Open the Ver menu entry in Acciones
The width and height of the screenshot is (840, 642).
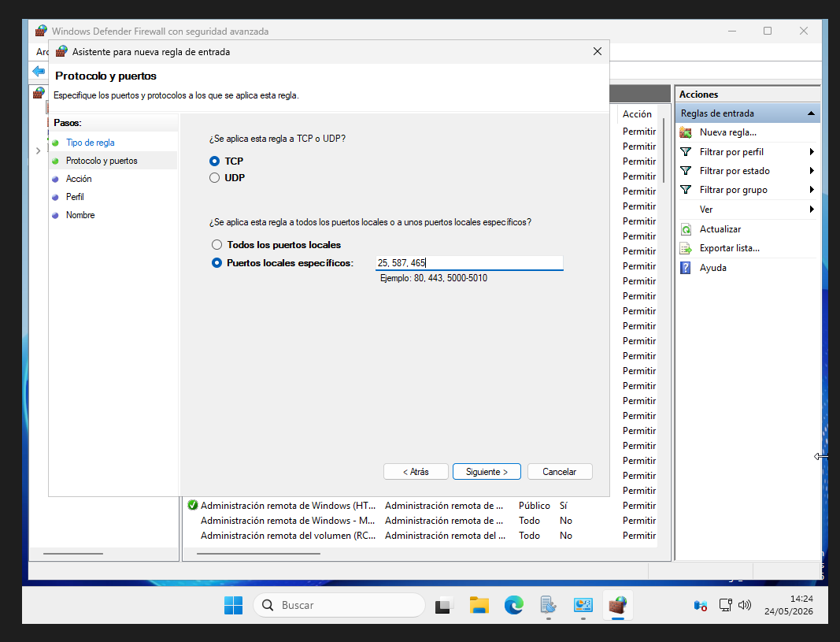click(x=706, y=210)
